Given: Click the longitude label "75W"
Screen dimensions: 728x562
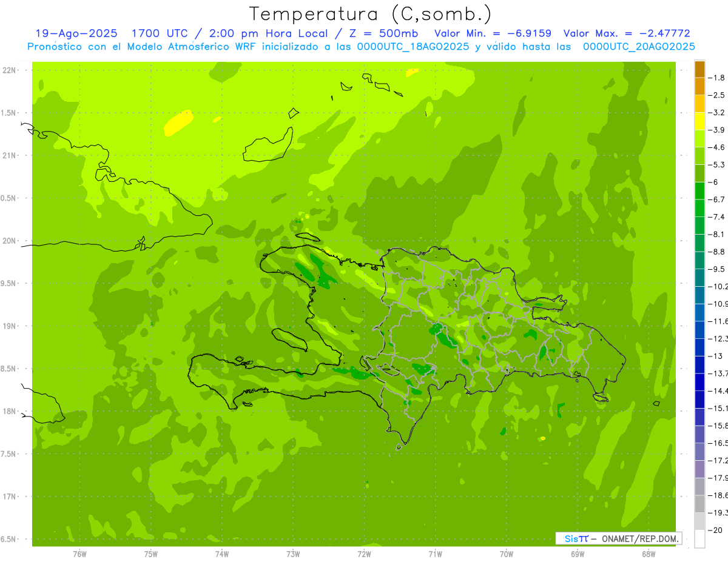Looking at the screenshot, I should point(151,554).
